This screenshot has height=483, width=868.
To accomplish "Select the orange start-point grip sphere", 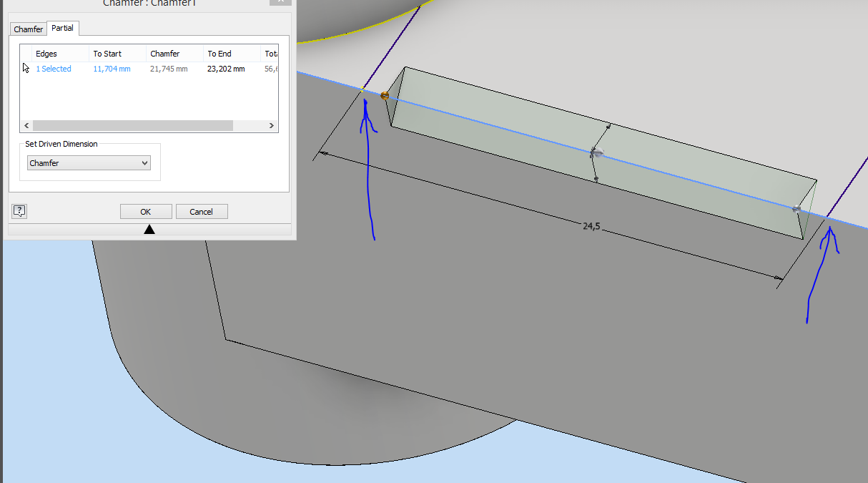I will click(385, 94).
